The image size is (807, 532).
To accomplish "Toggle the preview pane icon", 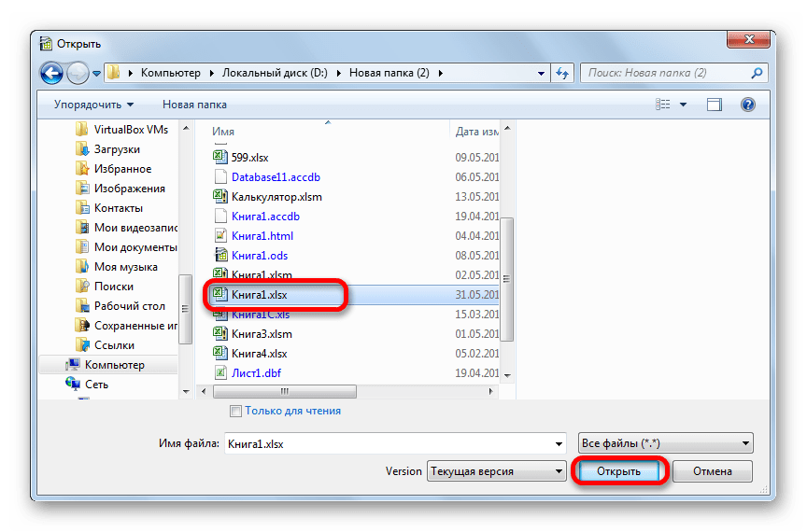I will tap(715, 105).
